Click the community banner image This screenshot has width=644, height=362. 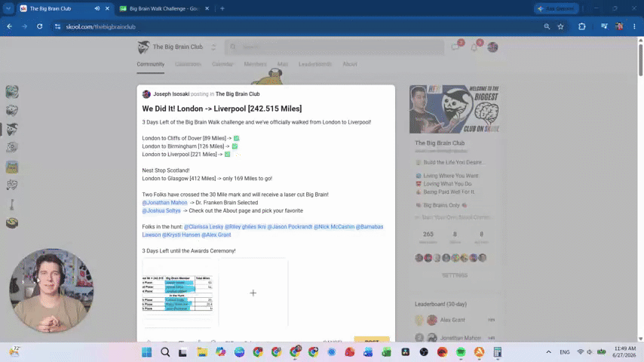click(x=455, y=109)
